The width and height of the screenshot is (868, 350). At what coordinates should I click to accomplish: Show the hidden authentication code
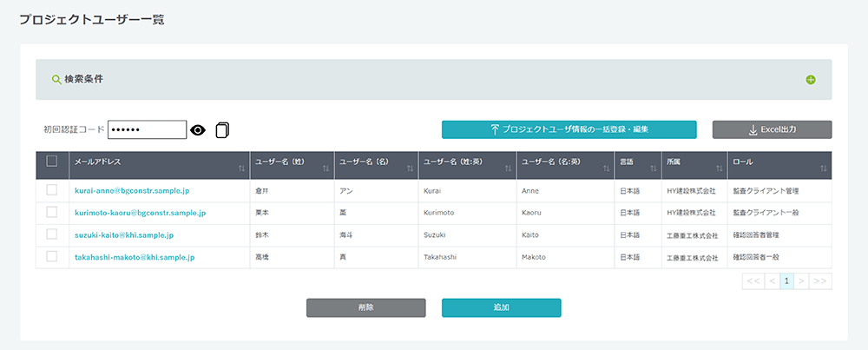click(198, 130)
